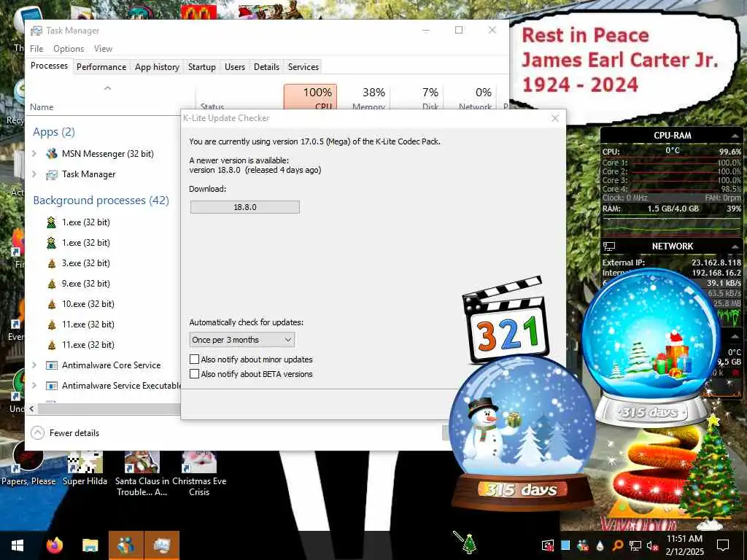Click the MSN Messenger process icon
The height and width of the screenshot is (560, 747).
[x=52, y=153]
